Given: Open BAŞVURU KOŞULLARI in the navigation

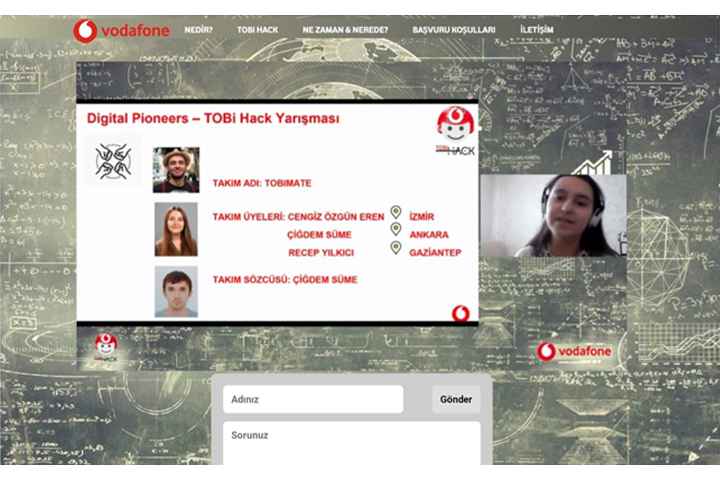Looking at the screenshot, I should 453,30.
